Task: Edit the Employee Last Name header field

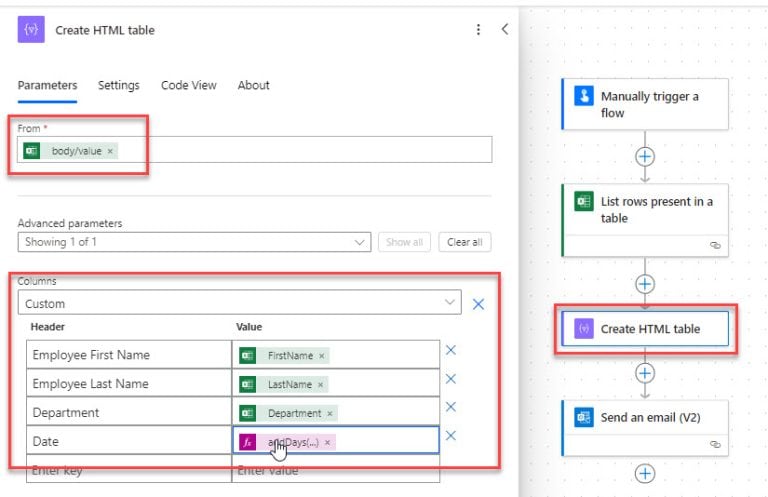Action: click(x=129, y=383)
